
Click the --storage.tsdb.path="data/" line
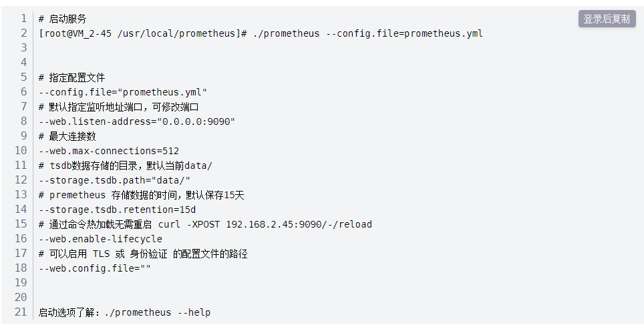(114, 180)
